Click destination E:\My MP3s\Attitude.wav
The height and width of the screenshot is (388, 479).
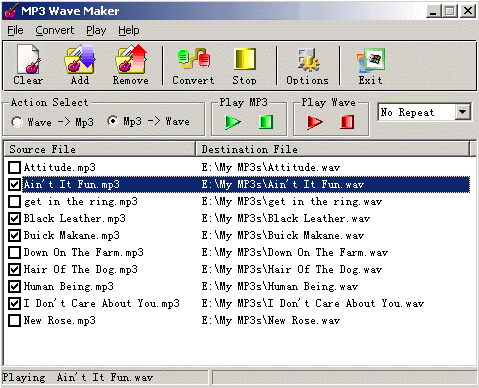click(271, 167)
